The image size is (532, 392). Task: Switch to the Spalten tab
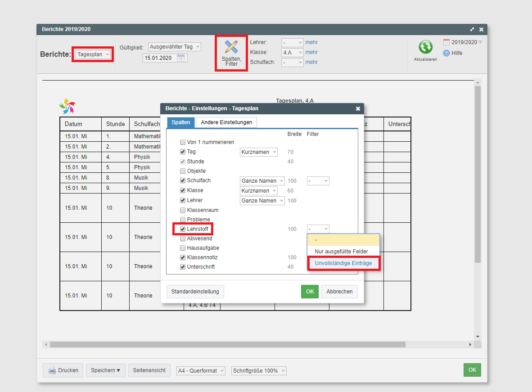point(181,122)
